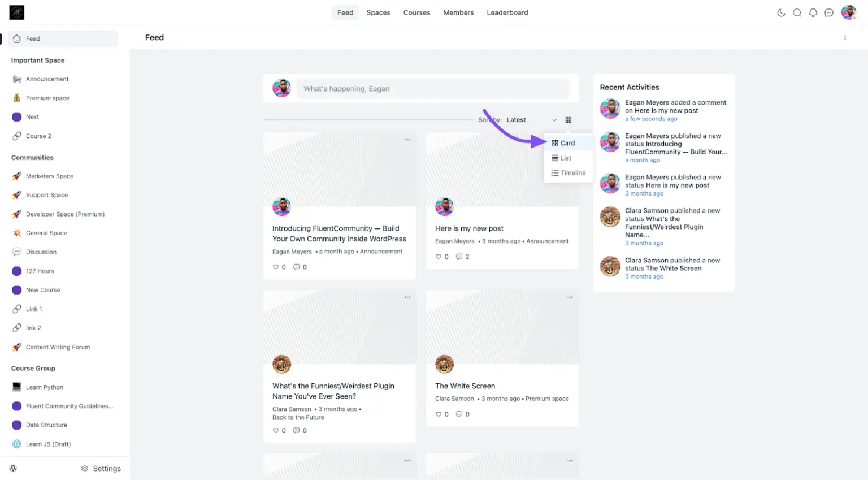Open the WordPress dashboard icon

13,468
